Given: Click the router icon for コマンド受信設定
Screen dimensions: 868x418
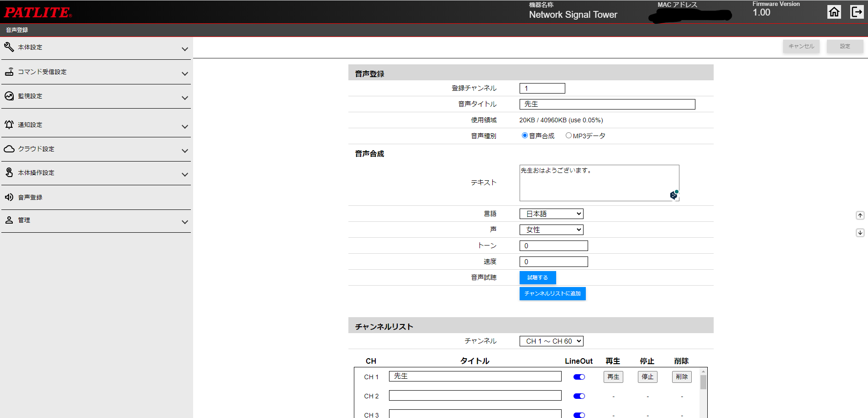Looking at the screenshot, I should [x=9, y=72].
